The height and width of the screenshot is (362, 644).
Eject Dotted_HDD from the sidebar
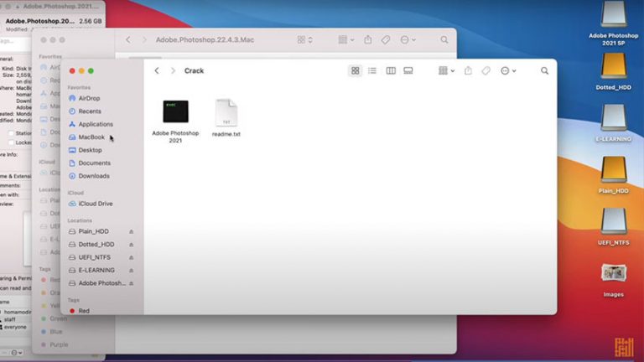tap(132, 244)
